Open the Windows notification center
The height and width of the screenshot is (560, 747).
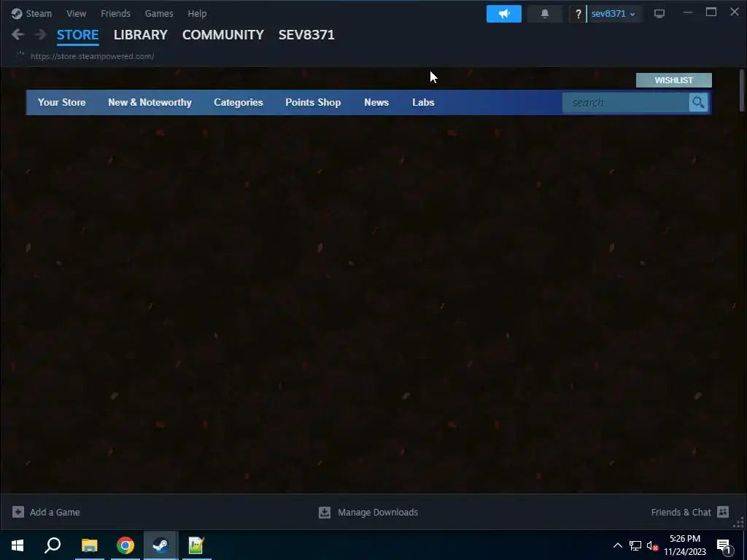click(x=724, y=545)
